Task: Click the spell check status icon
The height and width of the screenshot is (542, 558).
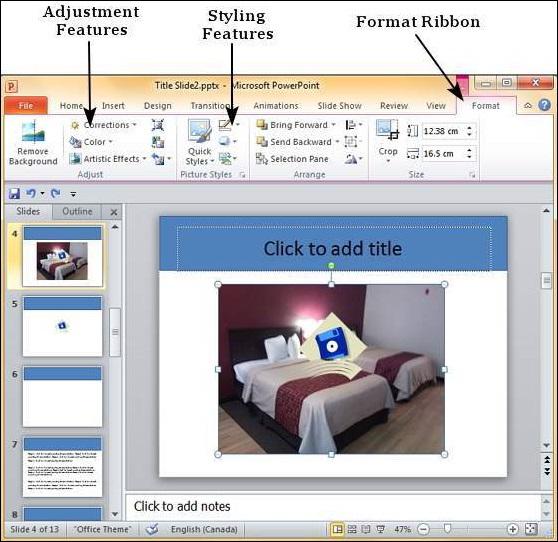Action: click(152, 530)
